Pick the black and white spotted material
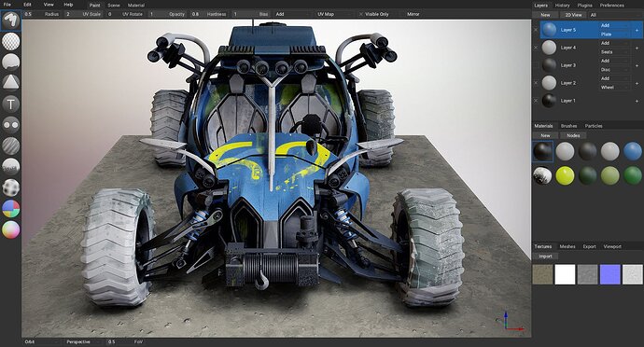The height and width of the screenshot is (347, 644). tap(542, 175)
